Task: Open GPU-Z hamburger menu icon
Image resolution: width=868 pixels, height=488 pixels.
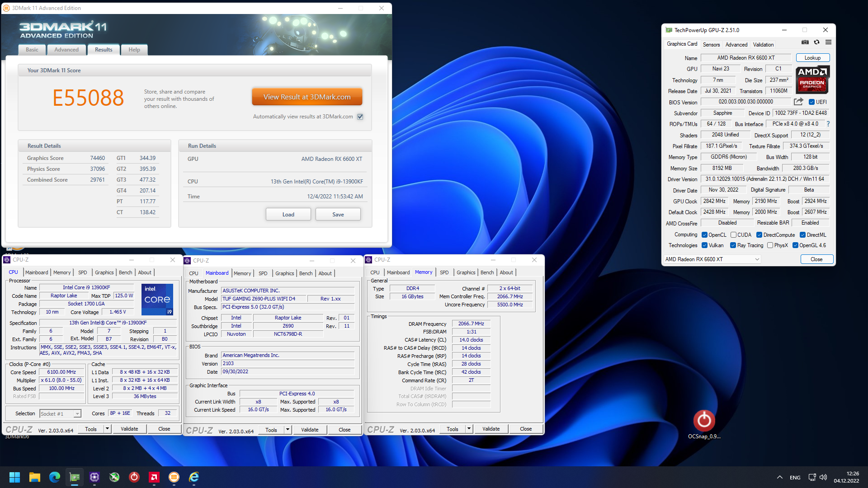Action: [x=828, y=42]
